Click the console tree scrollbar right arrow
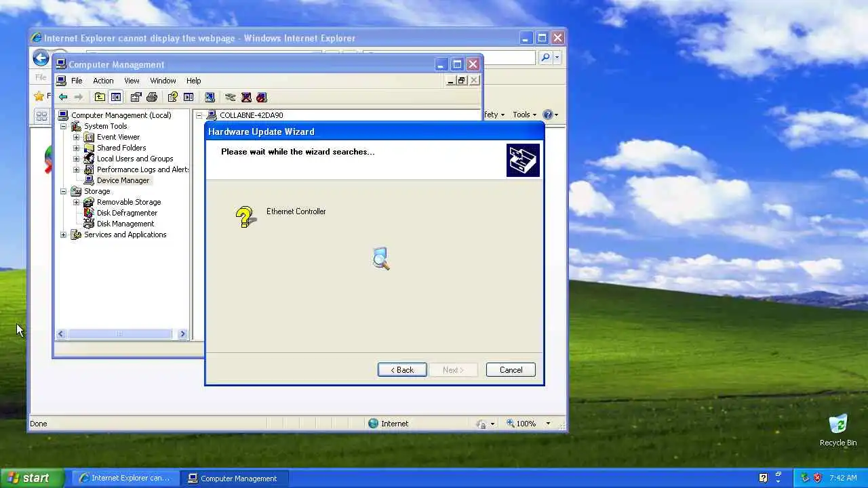Image resolution: width=868 pixels, height=488 pixels. [x=182, y=334]
